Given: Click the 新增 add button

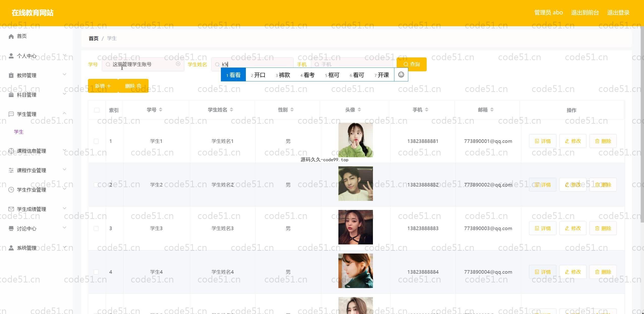Looking at the screenshot, I should pos(103,86).
